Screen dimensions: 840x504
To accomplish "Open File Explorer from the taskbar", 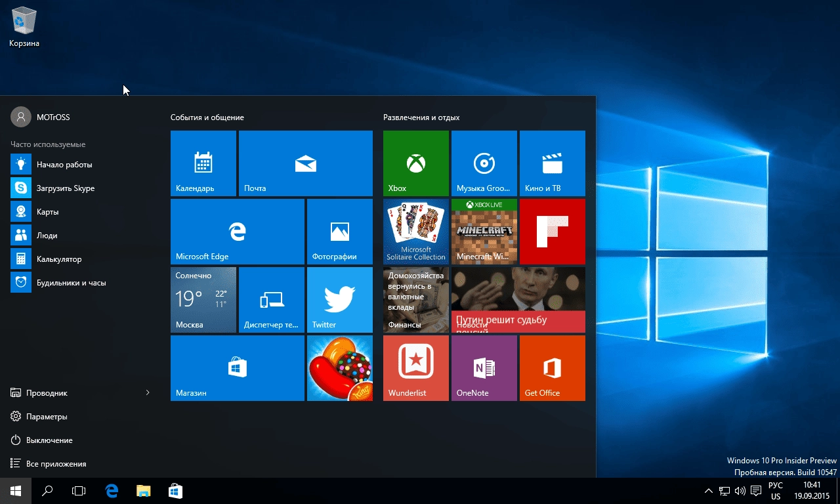I will 143,491.
